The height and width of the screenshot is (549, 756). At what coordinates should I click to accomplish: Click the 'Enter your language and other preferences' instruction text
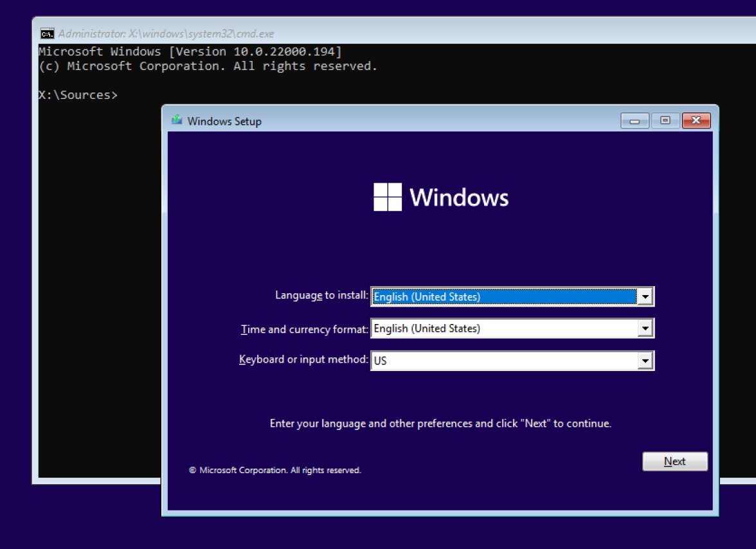coord(440,423)
